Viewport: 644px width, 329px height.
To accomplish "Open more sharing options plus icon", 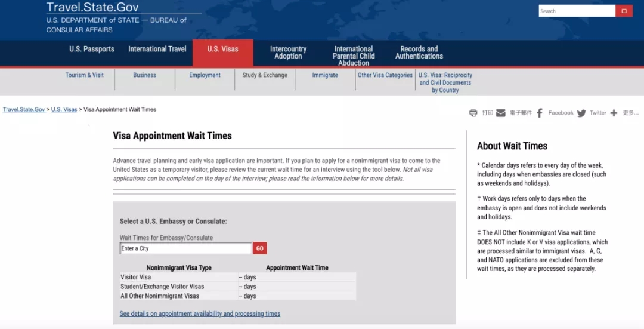I will pyautogui.click(x=614, y=113).
